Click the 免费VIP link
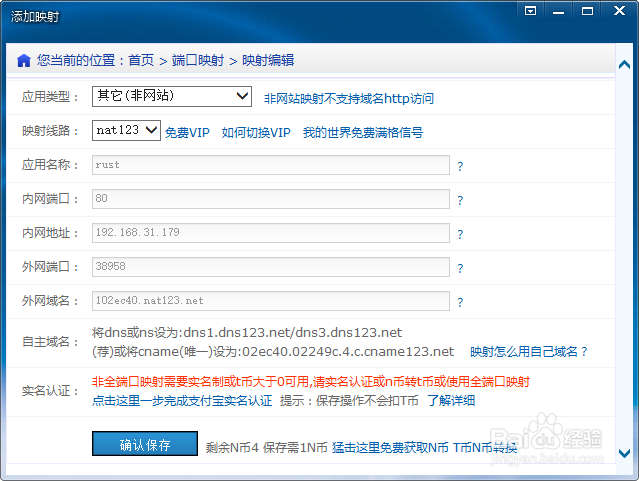Image resolution: width=639 pixels, height=481 pixels. pos(187,132)
